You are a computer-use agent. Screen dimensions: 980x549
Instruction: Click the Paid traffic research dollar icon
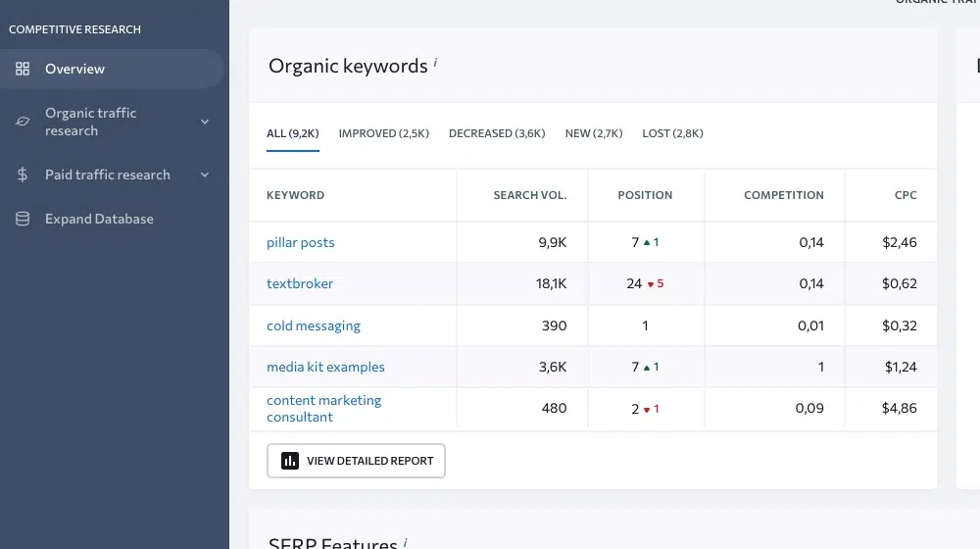click(23, 175)
